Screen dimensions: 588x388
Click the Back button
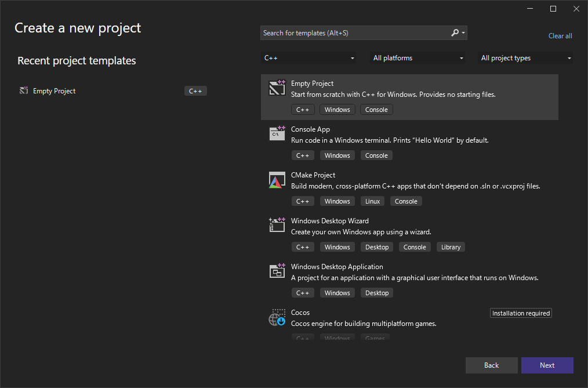491,365
